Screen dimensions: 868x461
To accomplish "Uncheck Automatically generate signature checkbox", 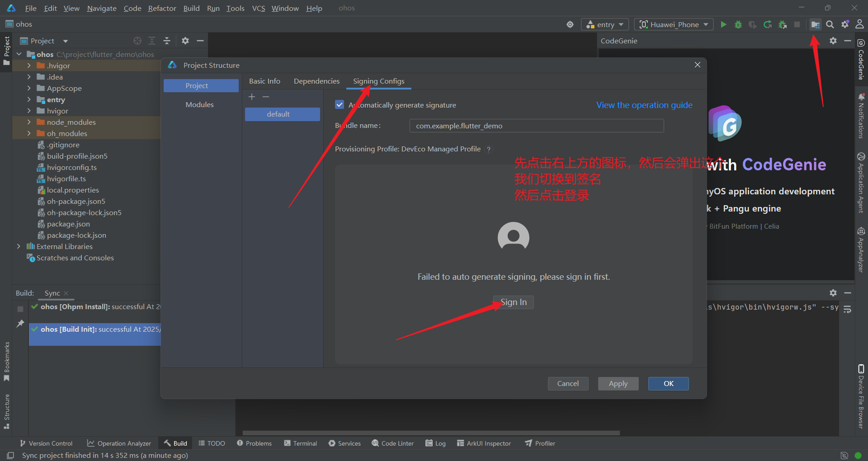I will click(340, 105).
